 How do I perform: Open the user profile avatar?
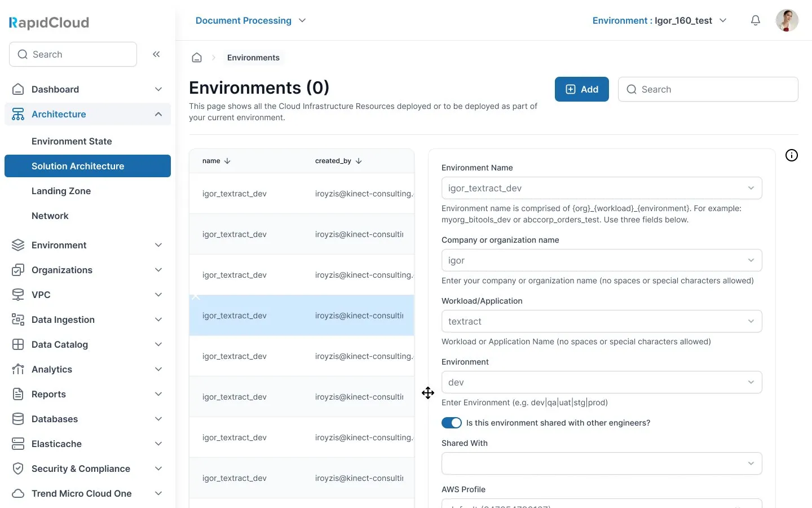pyautogui.click(x=787, y=20)
